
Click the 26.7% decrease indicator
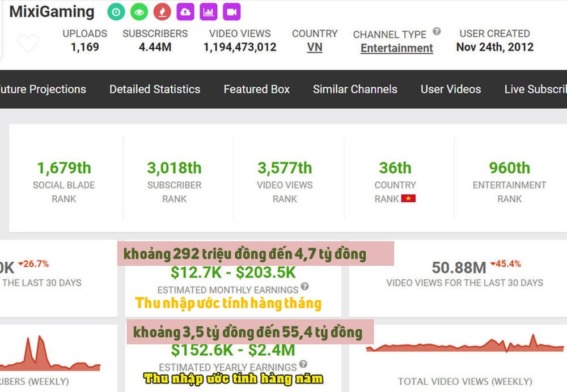pos(33,264)
